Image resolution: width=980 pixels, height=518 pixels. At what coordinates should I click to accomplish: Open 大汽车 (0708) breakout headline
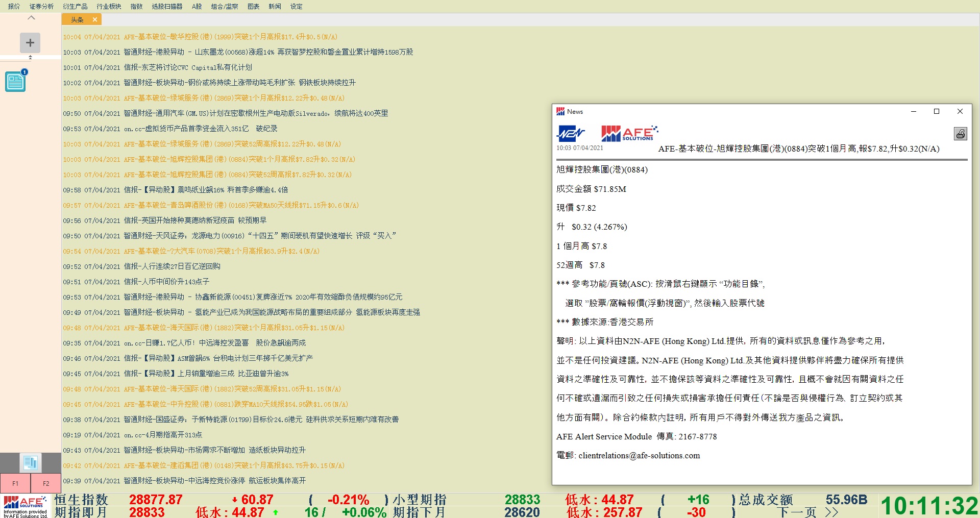point(191,251)
